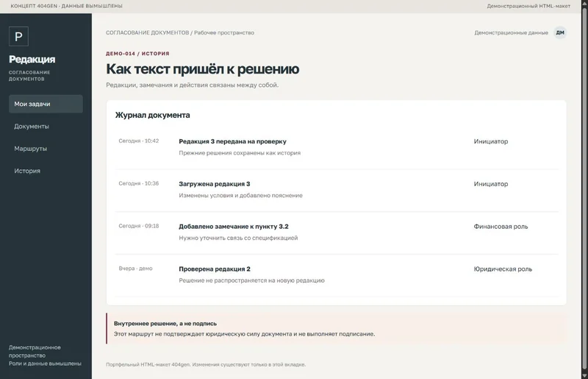
Task: Click the scrollbar down arrow
Action: tap(584, 375)
